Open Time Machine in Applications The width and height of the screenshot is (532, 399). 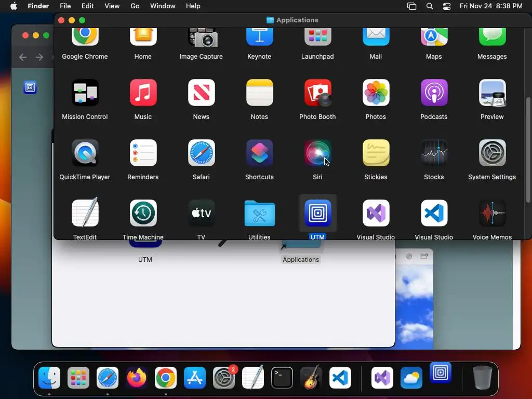coord(143,213)
